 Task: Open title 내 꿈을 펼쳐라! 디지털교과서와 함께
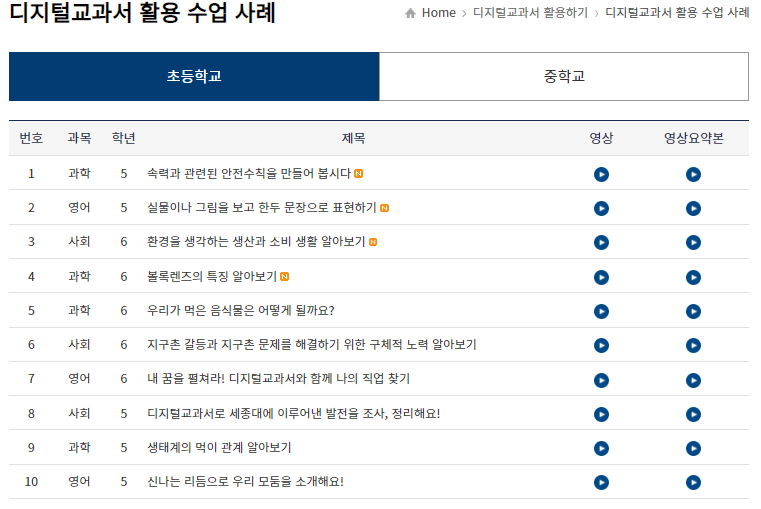(279, 378)
